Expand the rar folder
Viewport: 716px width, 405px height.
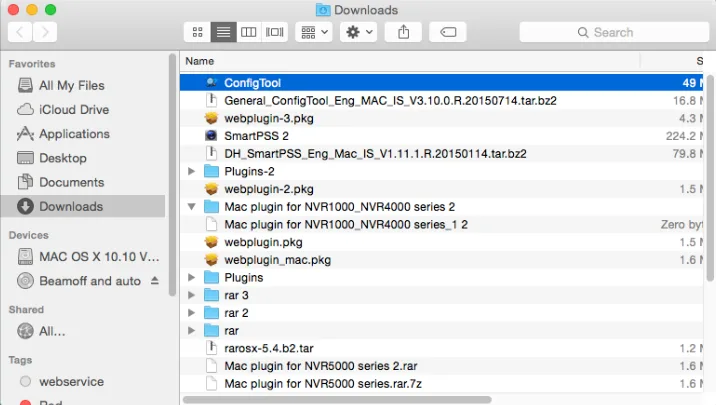pyautogui.click(x=192, y=330)
